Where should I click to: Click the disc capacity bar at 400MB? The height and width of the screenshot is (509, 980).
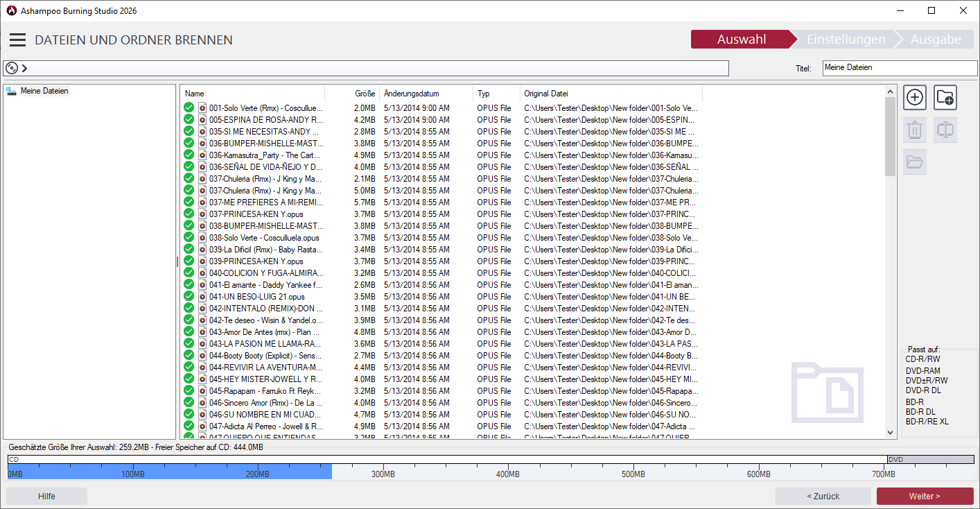pos(508,472)
